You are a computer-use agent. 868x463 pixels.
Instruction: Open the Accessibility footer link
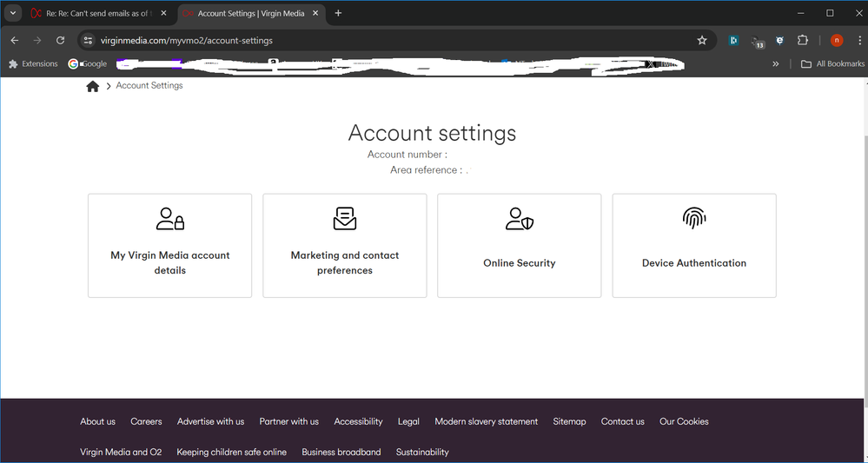pos(358,421)
